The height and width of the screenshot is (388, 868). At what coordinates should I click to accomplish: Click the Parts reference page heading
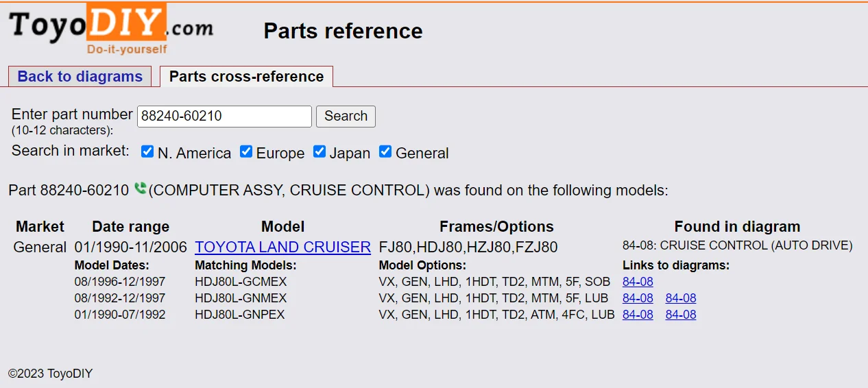point(343,31)
